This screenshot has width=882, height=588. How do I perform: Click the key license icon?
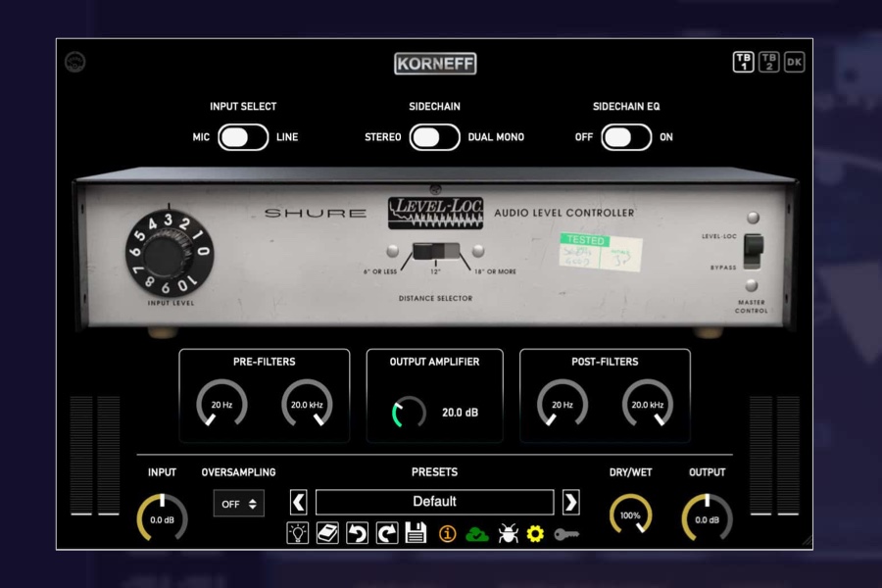click(x=565, y=534)
